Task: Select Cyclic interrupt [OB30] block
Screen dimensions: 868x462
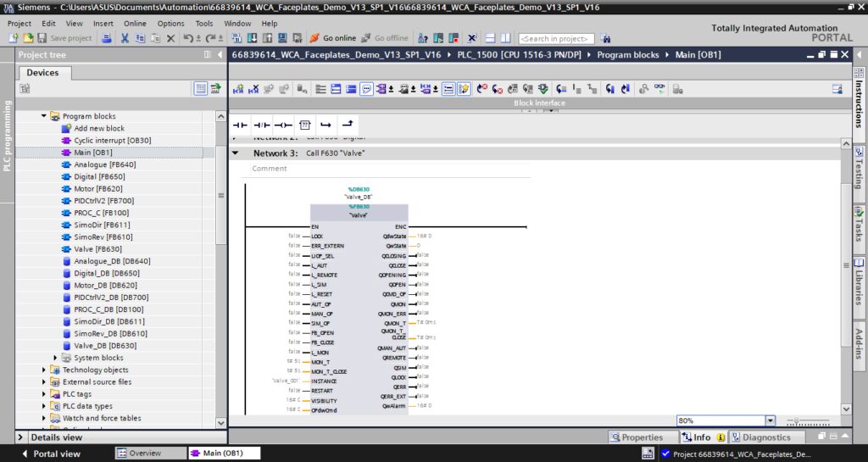Action: coord(113,141)
